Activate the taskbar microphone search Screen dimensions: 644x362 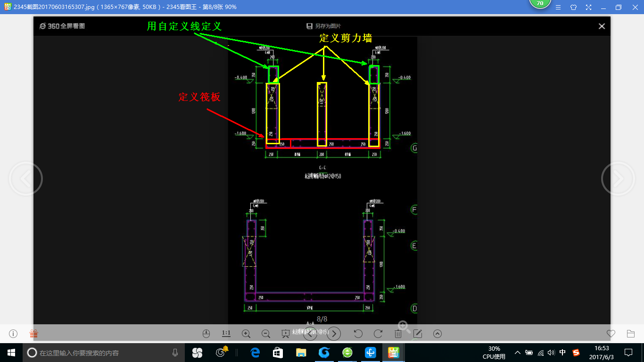point(175,353)
